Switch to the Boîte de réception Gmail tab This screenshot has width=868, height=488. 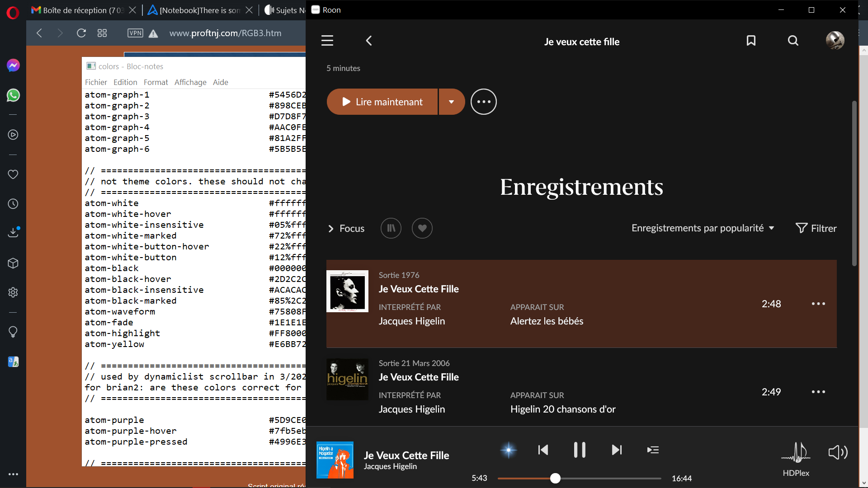pyautogui.click(x=78, y=10)
